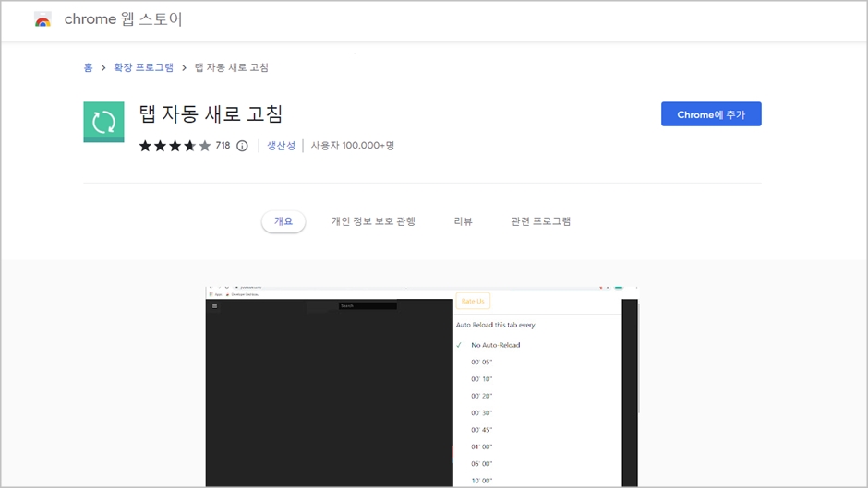This screenshot has width=868, height=488.
Task: Click the extension preview screenshot
Action: click(x=421, y=387)
